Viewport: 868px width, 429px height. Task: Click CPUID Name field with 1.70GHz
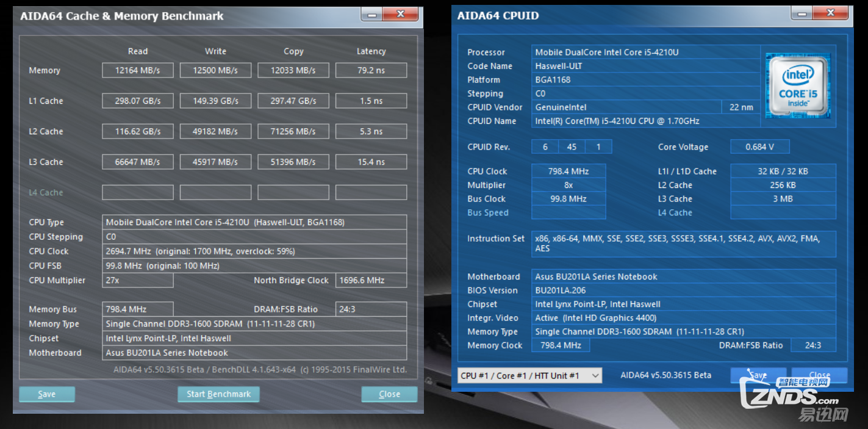[646, 121]
